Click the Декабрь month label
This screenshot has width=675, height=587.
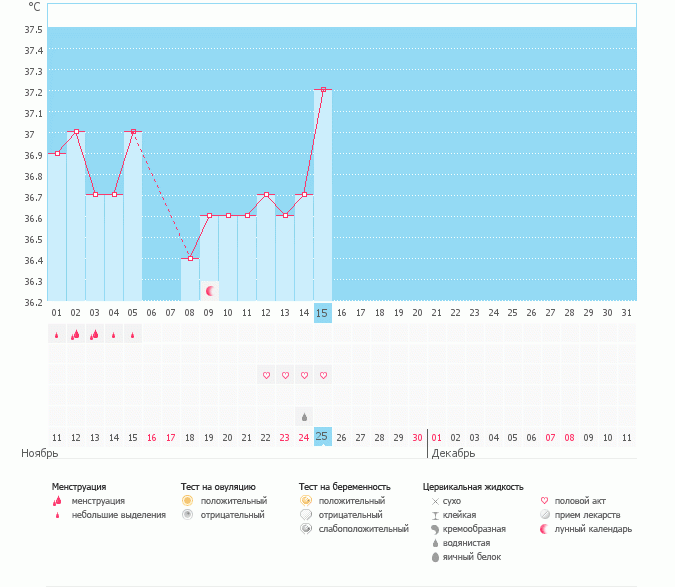(453, 453)
